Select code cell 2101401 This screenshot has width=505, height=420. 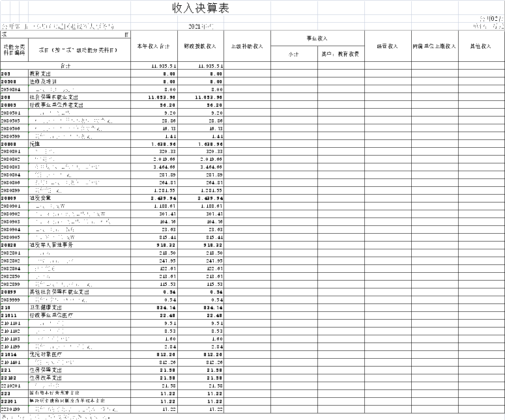click(14, 362)
